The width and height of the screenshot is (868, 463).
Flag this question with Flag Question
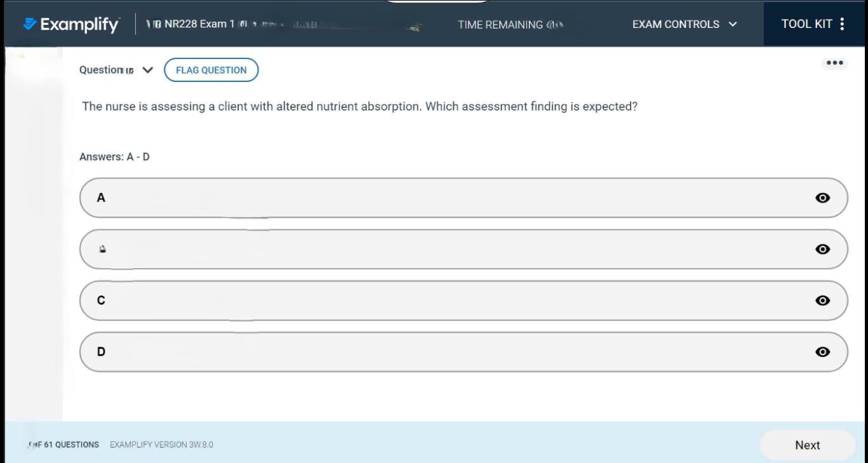click(211, 70)
